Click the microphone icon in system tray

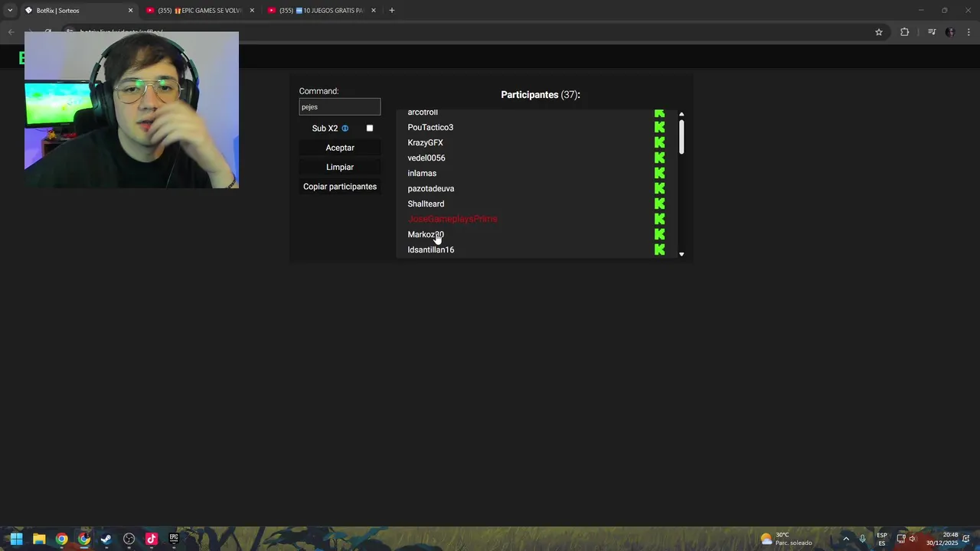863,539
